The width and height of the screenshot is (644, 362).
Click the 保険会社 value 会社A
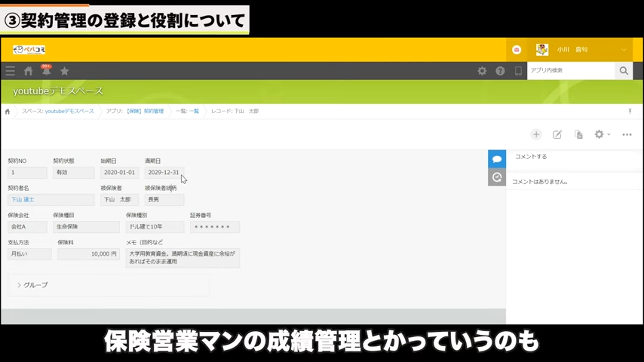click(27, 227)
